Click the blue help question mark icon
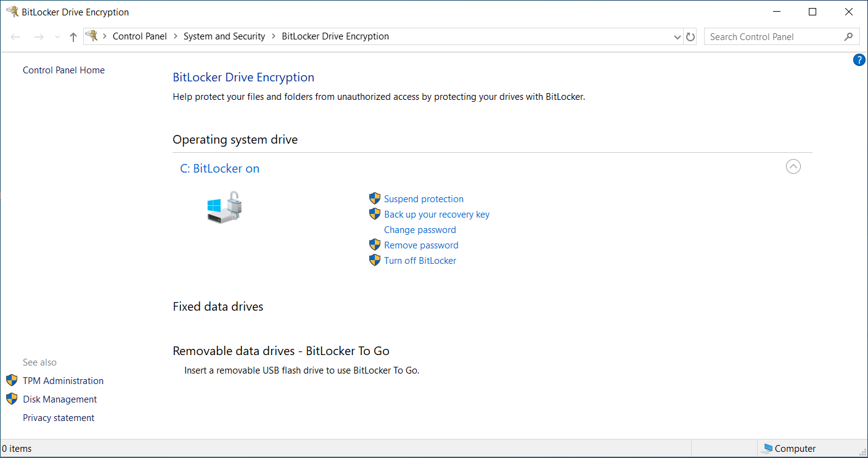The image size is (868, 458). pyautogui.click(x=859, y=60)
